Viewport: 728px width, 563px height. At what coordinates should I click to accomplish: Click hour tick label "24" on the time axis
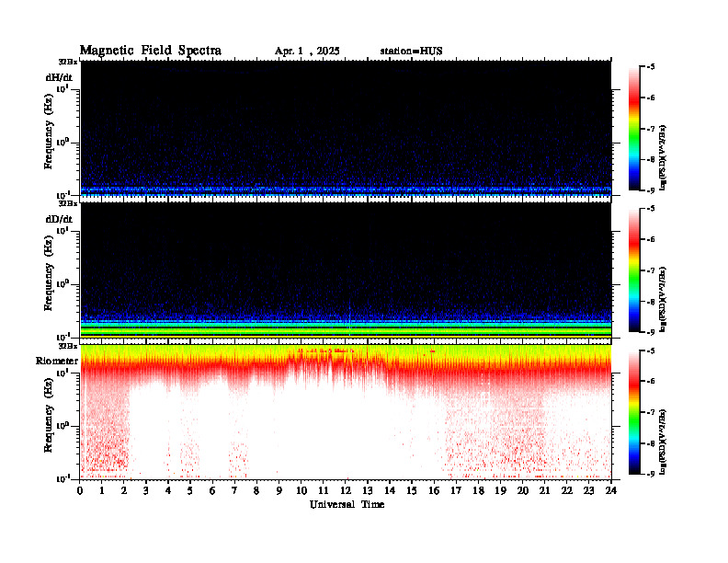point(611,491)
